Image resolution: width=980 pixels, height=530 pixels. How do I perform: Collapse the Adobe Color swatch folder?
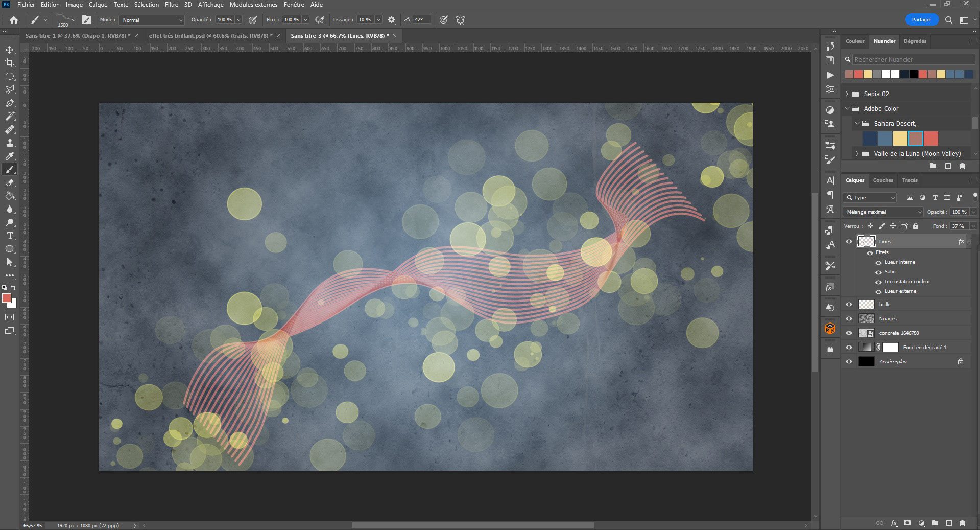[x=847, y=108]
